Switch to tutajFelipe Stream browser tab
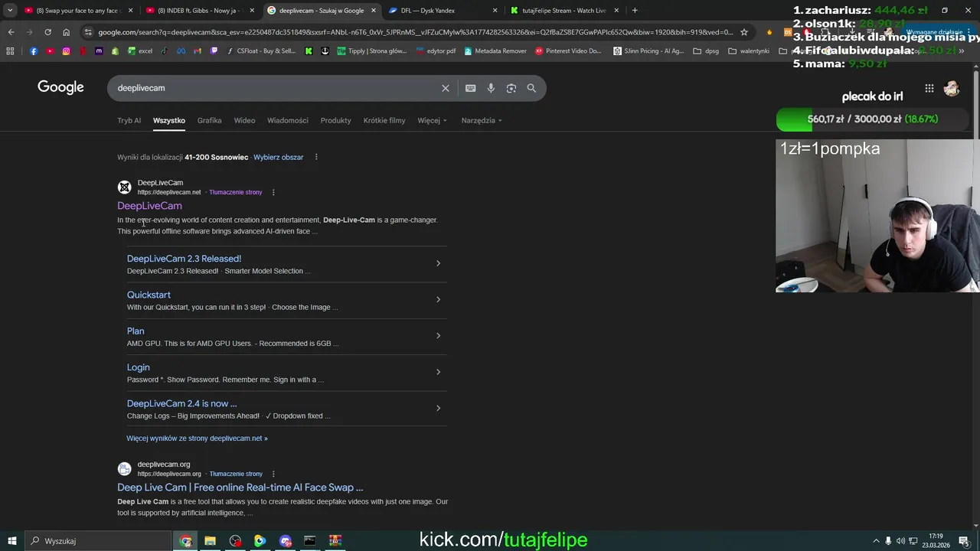980x551 pixels. click(x=563, y=11)
